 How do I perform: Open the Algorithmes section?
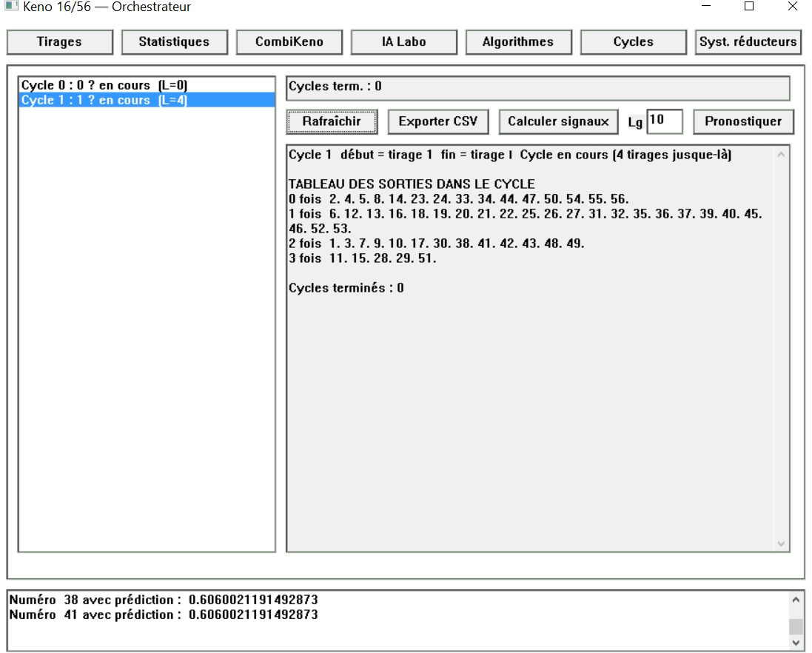pos(518,42)
